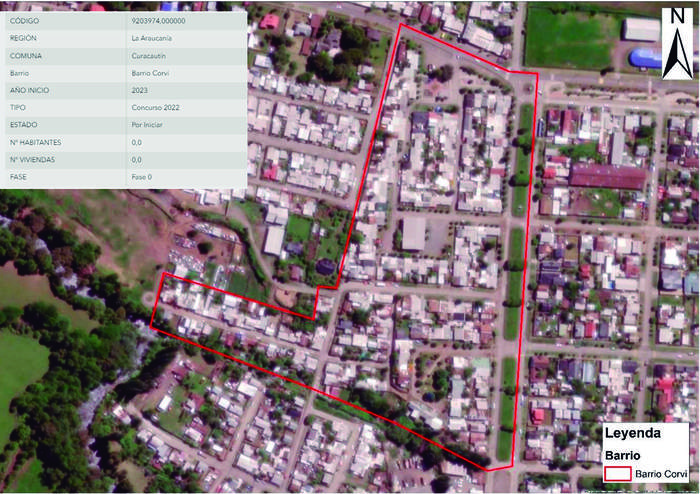Viewport: 700px width, 494px height.
Task: Select the La Araucanía region value
Action: 151,38
